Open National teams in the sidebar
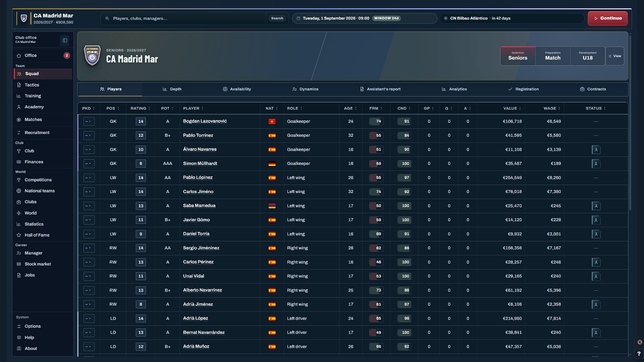The image size is (644, 362). pos(43,191)
